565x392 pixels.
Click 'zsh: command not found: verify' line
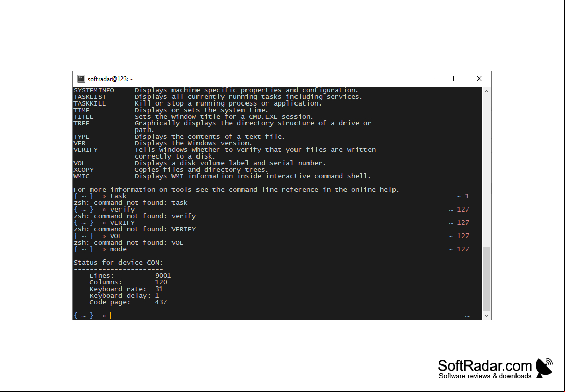click(135, 216)
